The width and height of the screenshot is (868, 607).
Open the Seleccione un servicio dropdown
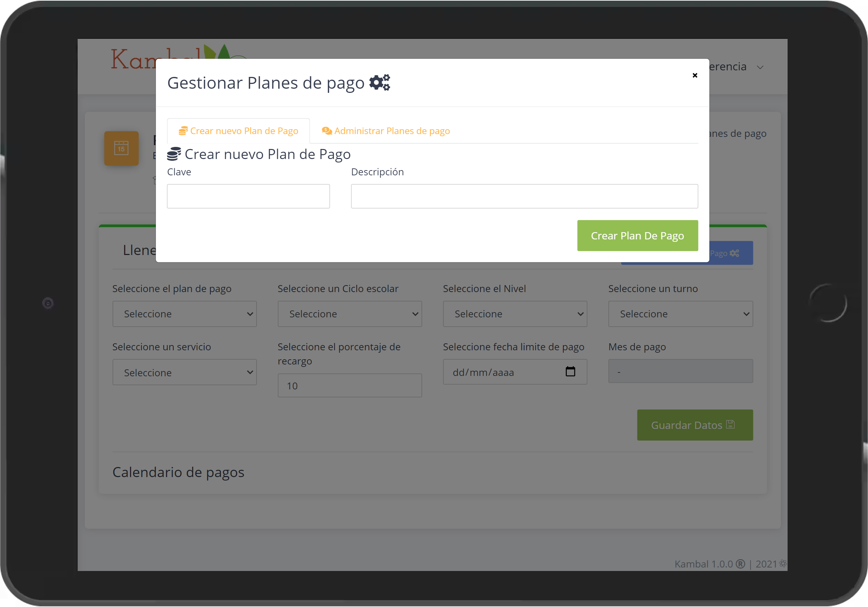(x=184, y=372)
